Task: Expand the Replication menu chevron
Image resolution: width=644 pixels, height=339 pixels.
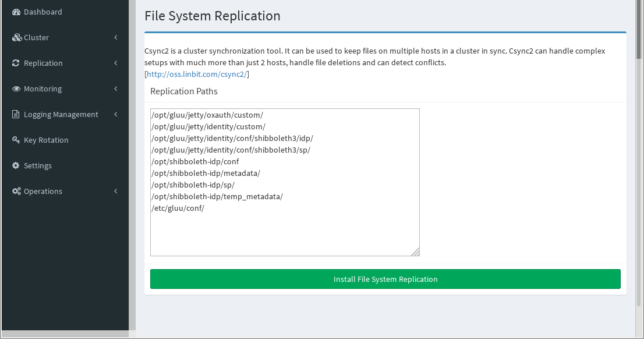Action: 116,63
